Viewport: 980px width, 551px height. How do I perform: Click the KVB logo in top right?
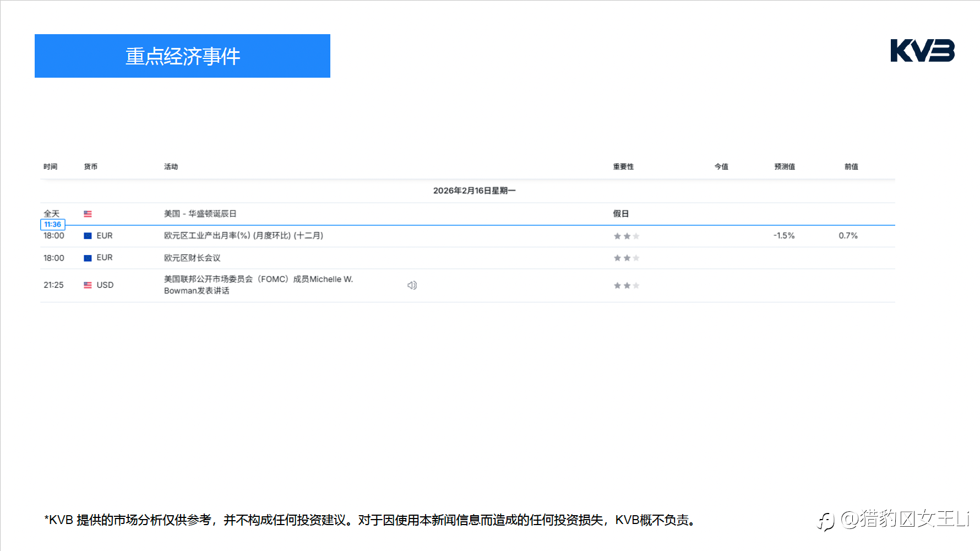[922, 51]
